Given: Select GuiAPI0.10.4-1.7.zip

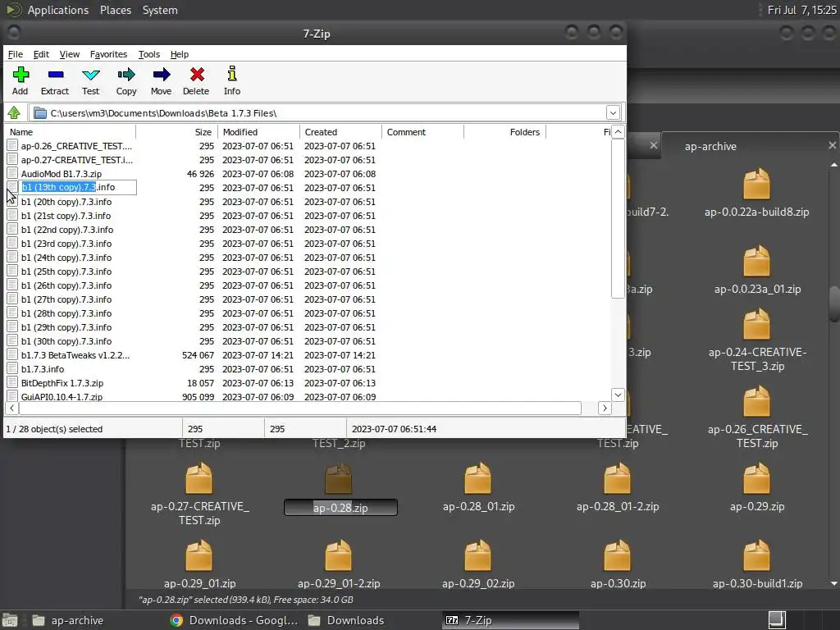Looking at the screenshot, I should tap(62, 397).
